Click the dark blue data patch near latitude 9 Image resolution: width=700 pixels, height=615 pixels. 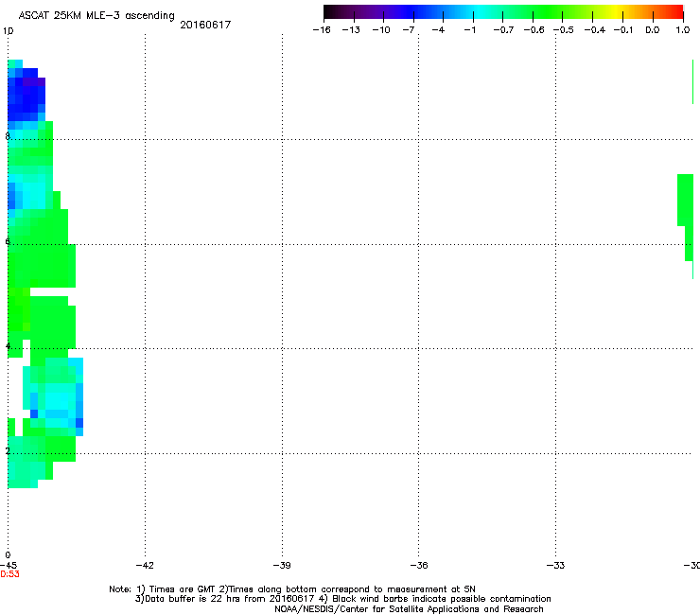[26, 96]
